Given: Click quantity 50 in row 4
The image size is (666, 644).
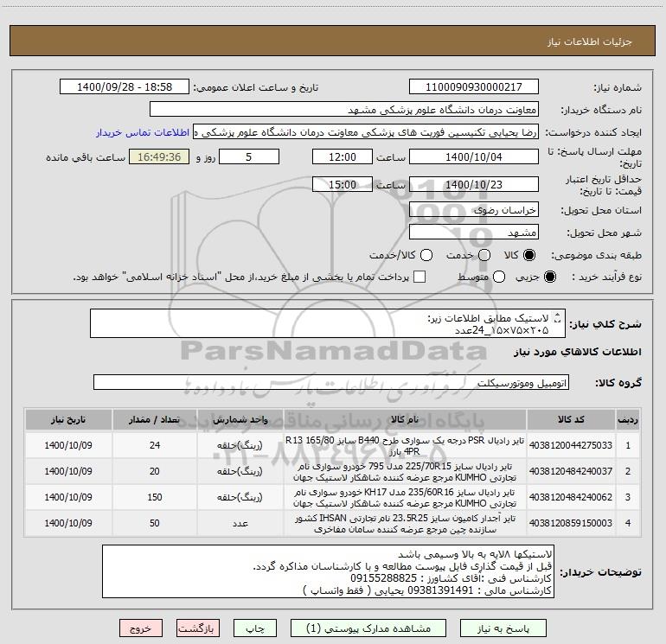Looking at the screenshot, I should [x=155, y=523].
